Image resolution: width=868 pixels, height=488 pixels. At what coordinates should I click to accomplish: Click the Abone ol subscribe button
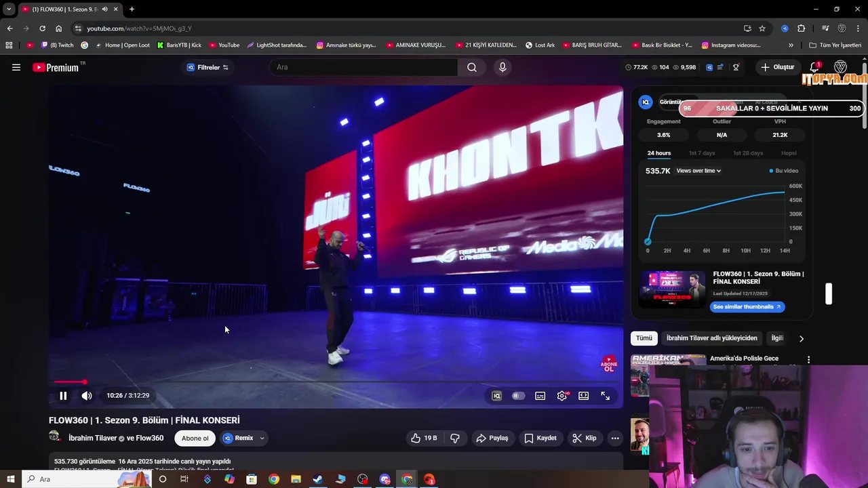(x=195, y=438)
